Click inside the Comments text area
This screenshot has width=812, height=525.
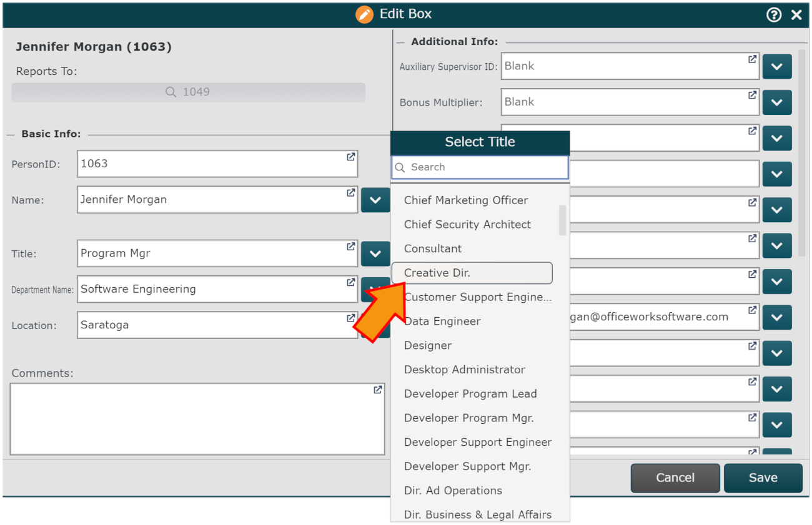click(x=197, y=419)
